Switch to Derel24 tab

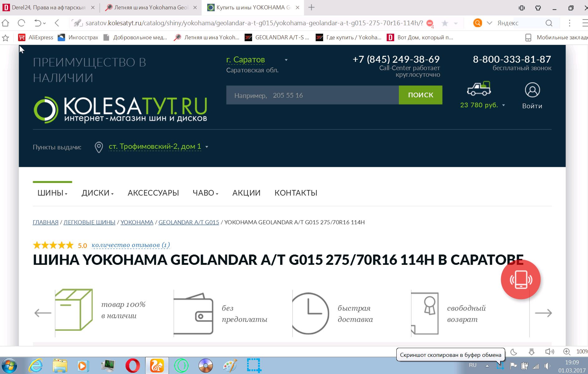click(x=48, y=7)
